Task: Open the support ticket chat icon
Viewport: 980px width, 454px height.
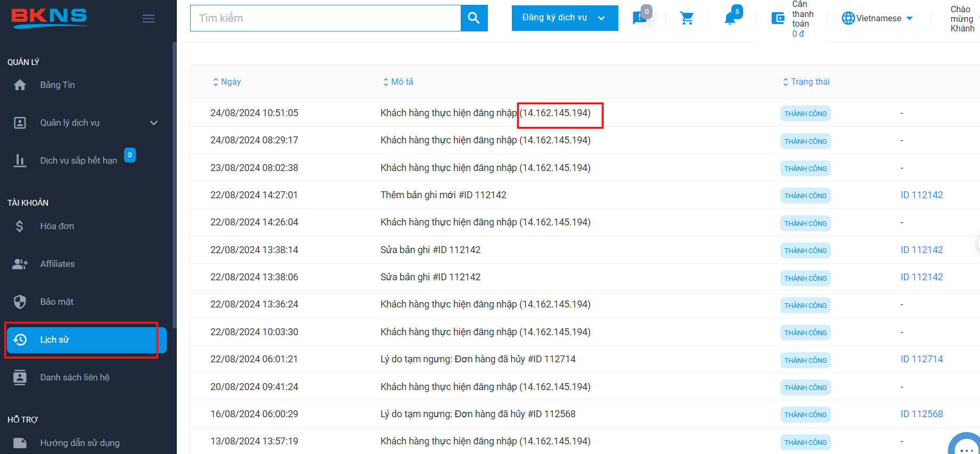Action: (639, 18)
